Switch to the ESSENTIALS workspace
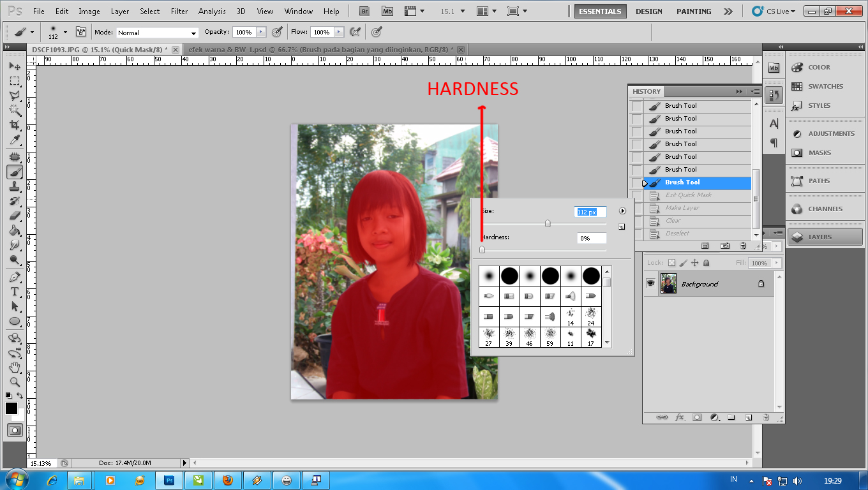Image resolution: width=868 pixels, height=490 pixels. pos(600,11)
